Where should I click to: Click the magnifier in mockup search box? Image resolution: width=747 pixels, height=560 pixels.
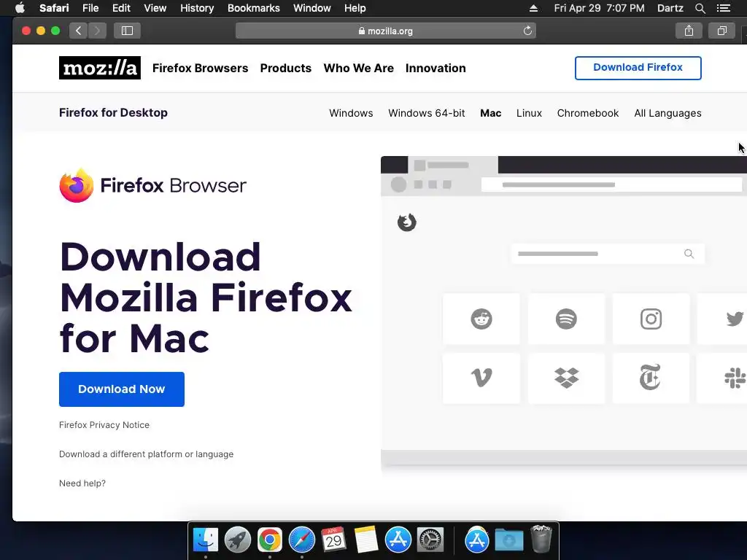tap(689, 254)
